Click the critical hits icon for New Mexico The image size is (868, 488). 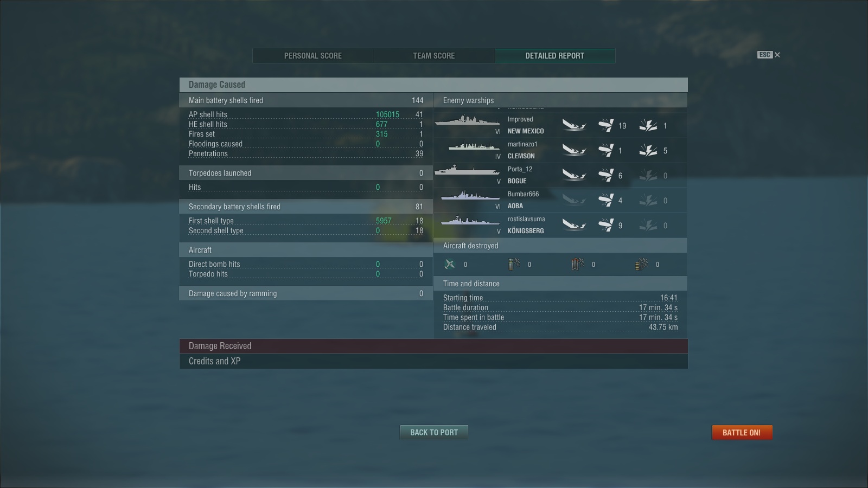coord(648,126)
